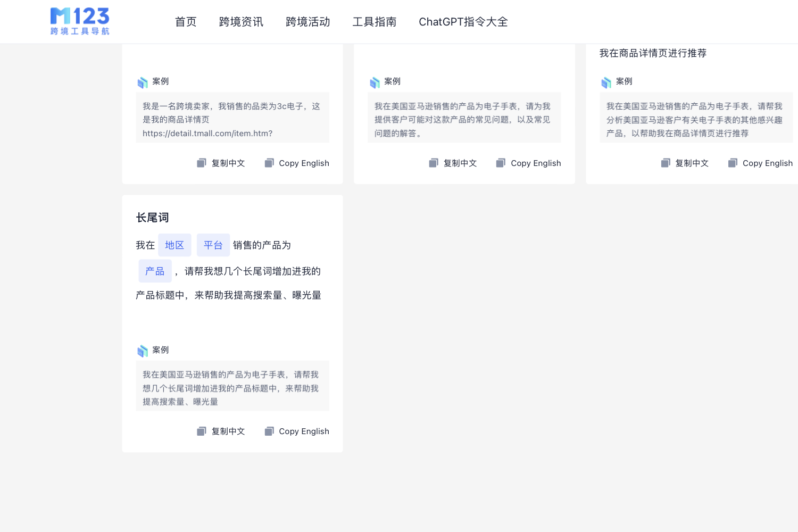This screenshot has width=798, height=532.
Task: Go to 首页 from the navigation bar
Action: [x=186, y=22]
